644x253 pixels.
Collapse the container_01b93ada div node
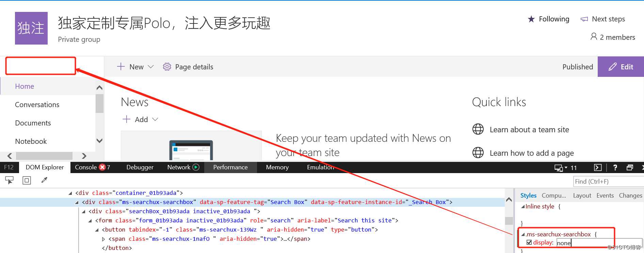[70, 193]
